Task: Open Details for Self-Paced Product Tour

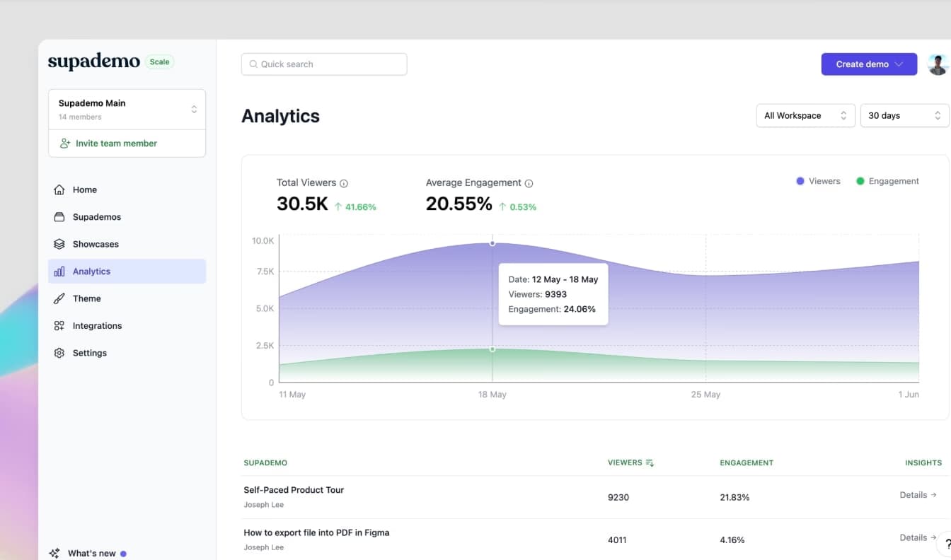Action: (917, 495)
